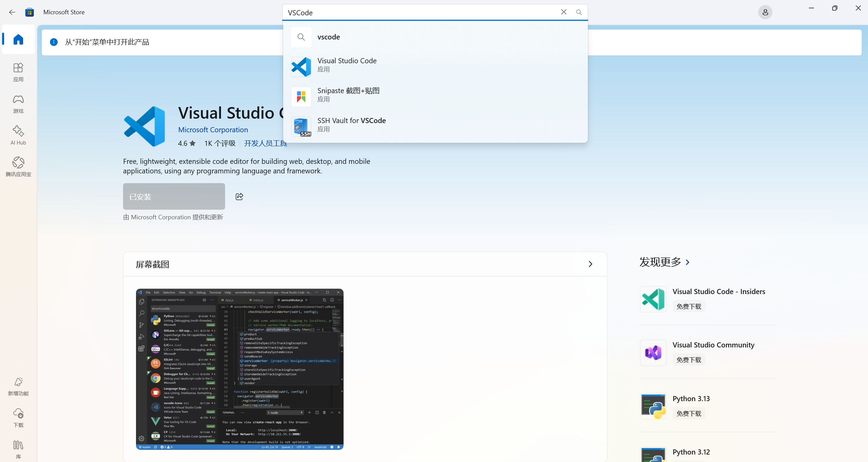Open the Library sidebar item

(x=18, y=449)
